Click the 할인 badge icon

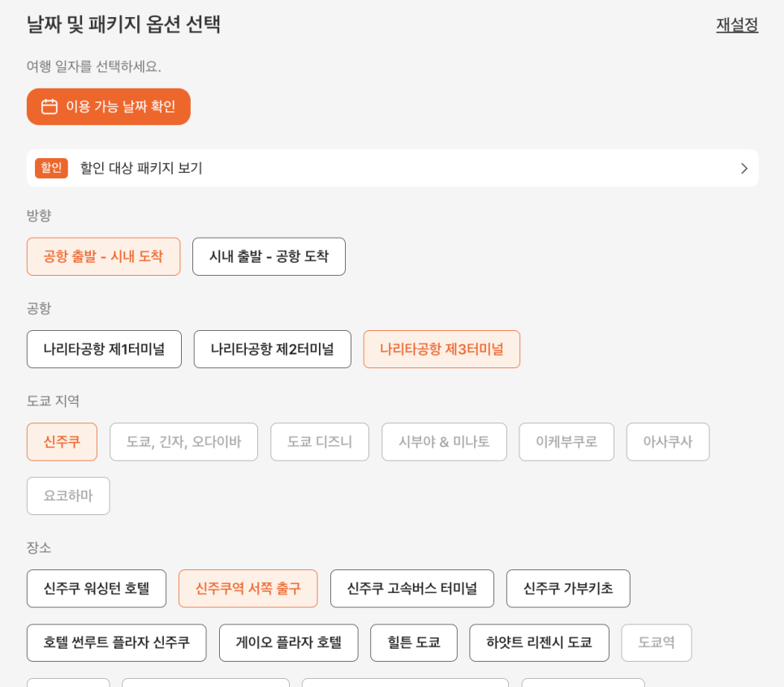click(x=51, y=168)
